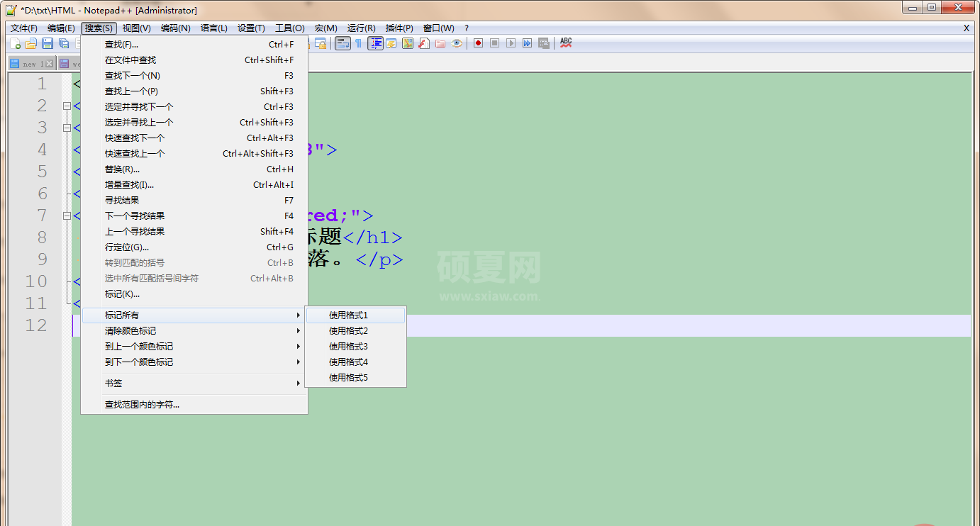
Task: Open the 工具(O) menu
Action: [x=289, y=28]
